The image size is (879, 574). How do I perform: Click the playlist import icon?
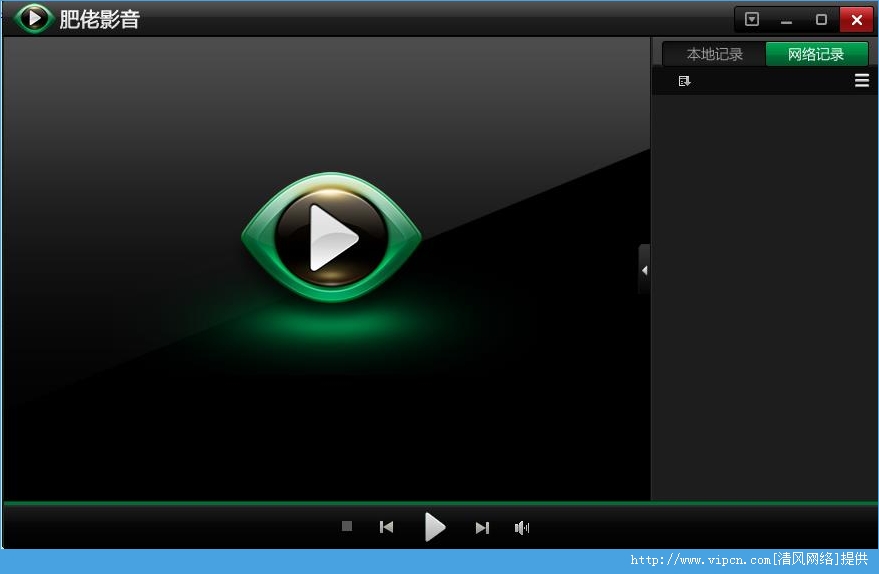pos(684,81)
